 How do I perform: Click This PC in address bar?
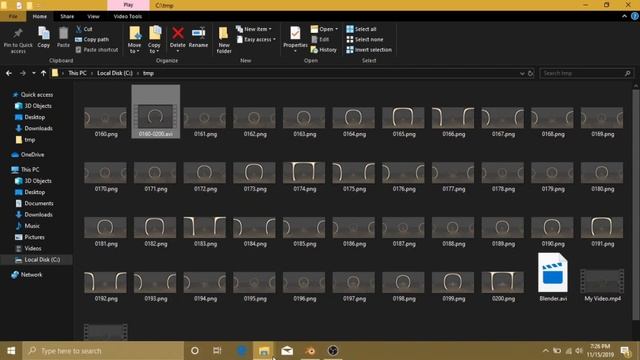(77, 73)
